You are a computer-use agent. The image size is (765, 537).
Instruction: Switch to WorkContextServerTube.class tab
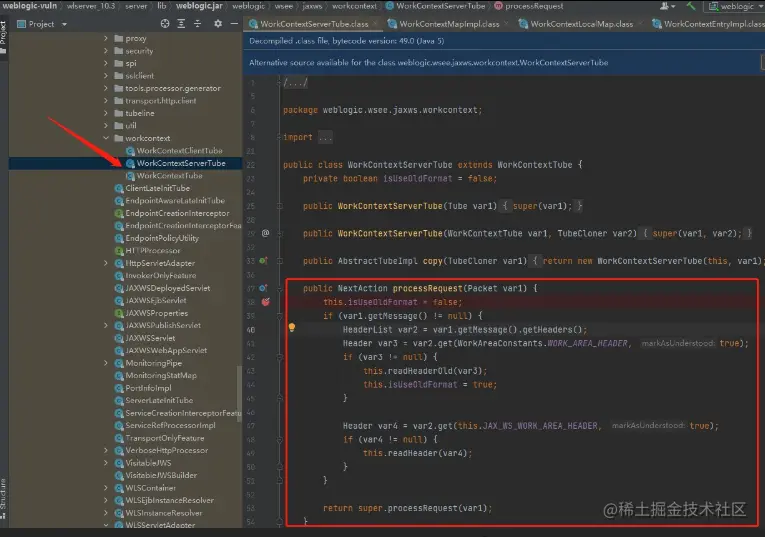click(x=314, y=24)
